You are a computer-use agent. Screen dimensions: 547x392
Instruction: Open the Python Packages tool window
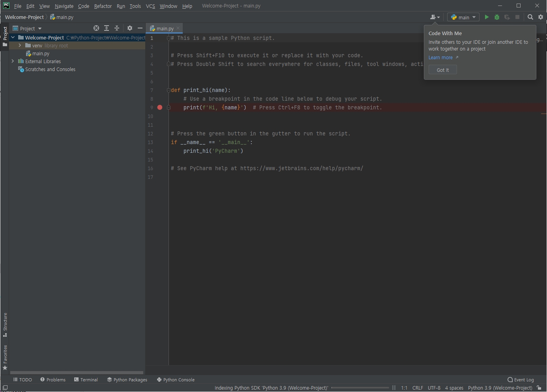point(127,380)
